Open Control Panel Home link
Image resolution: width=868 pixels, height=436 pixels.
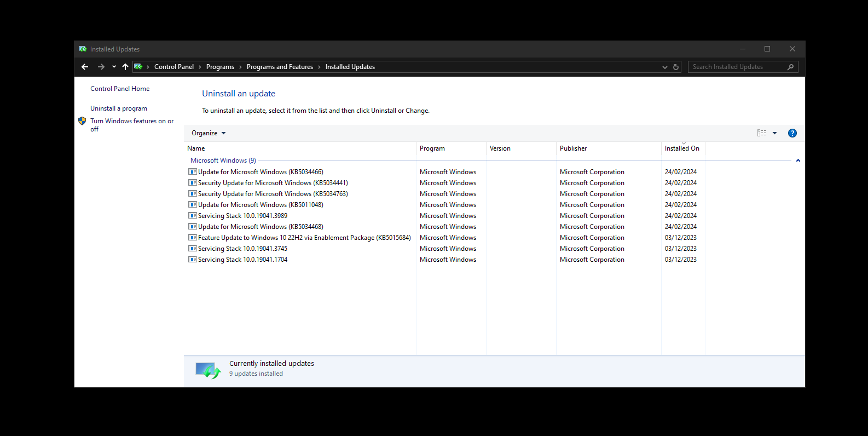[x=120, y=89]
